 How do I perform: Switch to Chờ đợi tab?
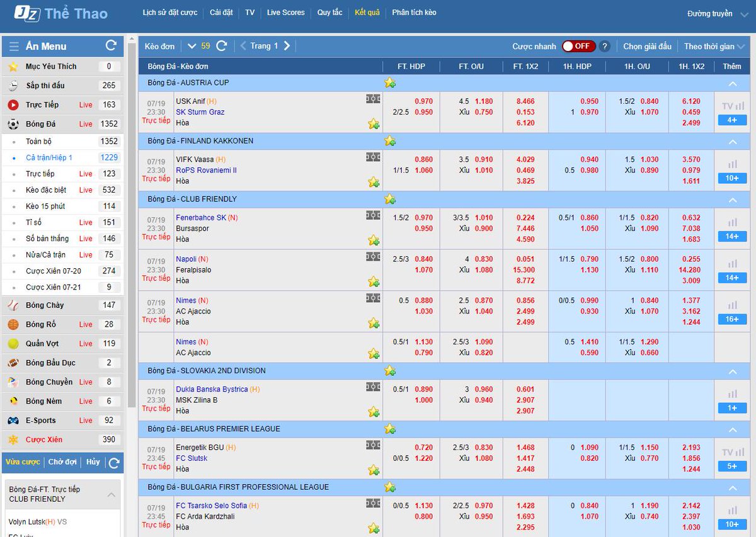pos(62,462)
